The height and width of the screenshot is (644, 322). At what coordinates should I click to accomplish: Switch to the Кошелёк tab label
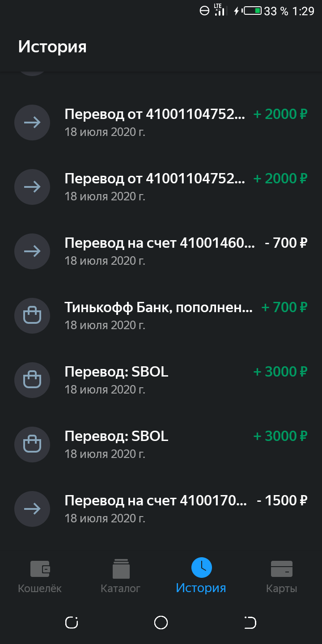click(40, 588)
